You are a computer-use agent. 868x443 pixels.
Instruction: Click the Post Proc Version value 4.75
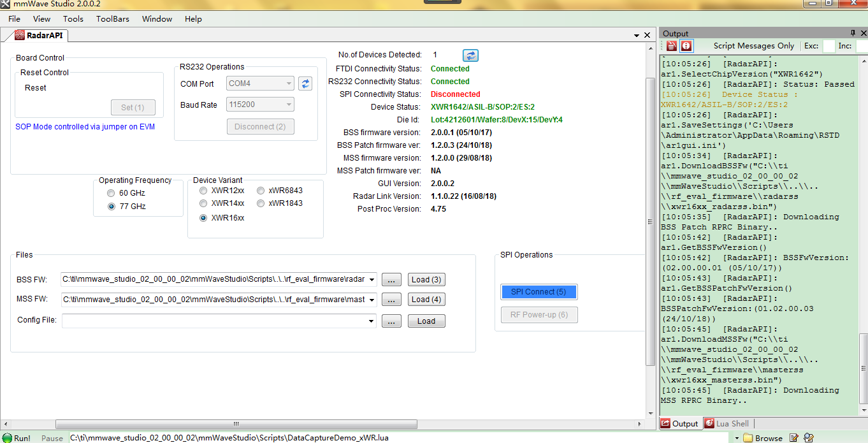tap(438, 209)
